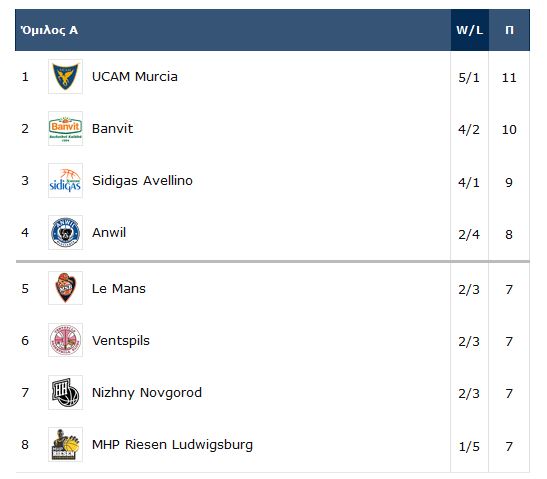This screenshot has height=479, width=547.
Task: Click the UCAM Murcia team logo
Action: pos(65,76)
